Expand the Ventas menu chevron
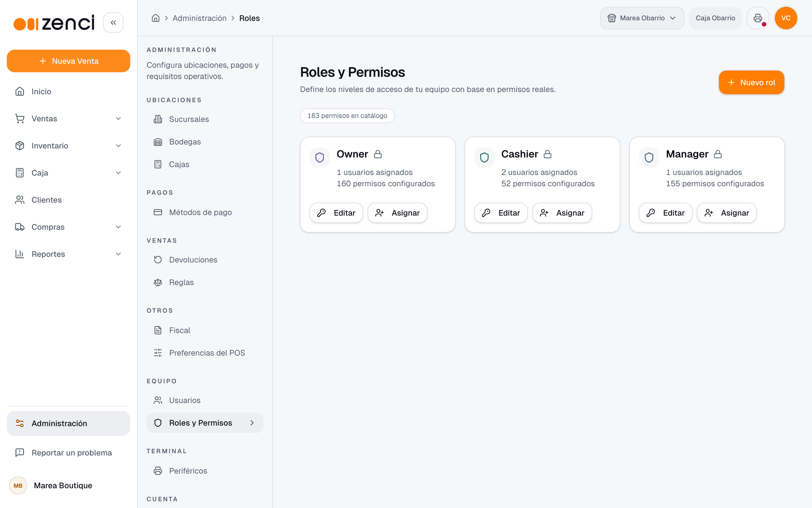The image size is (812, 508). 118,119
